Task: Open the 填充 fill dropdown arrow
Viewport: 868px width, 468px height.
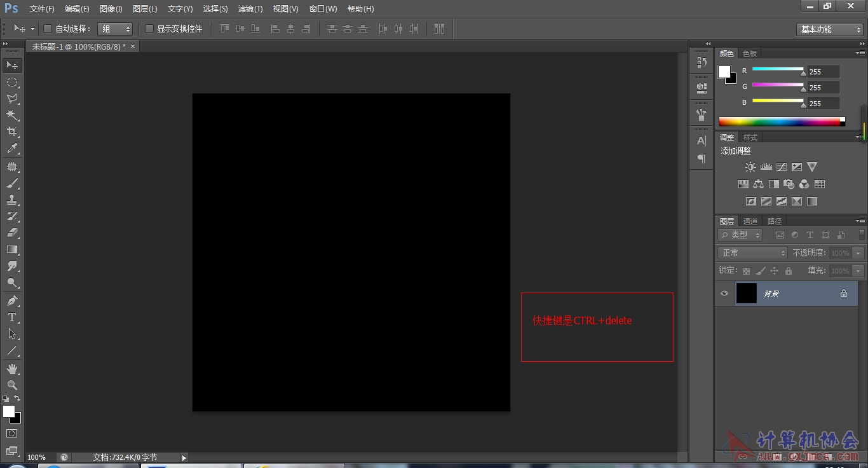Action: tap(858, 271)
